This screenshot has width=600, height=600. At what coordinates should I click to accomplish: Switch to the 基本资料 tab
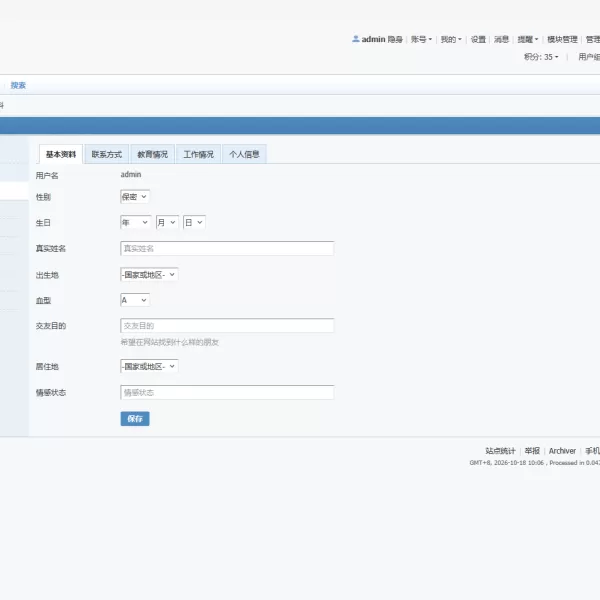pyautogui.click(x=61, y=154)
